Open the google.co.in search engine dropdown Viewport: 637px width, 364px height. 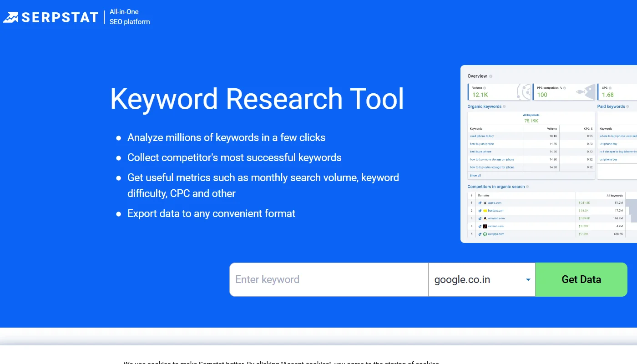click(482, 279)
